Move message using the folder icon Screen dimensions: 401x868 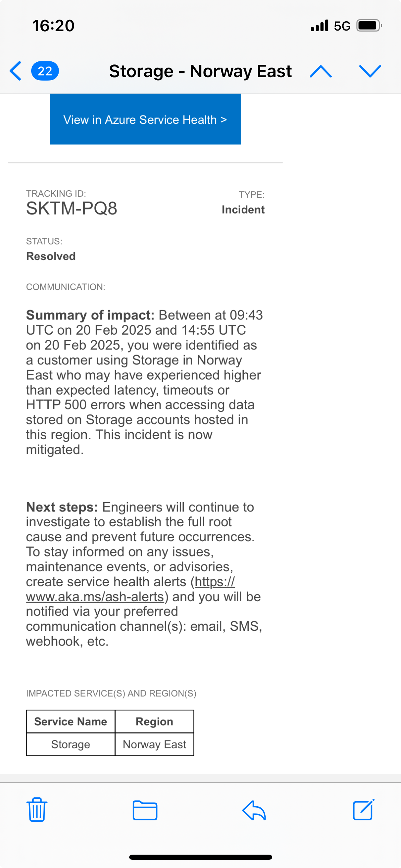click(145, 810)
